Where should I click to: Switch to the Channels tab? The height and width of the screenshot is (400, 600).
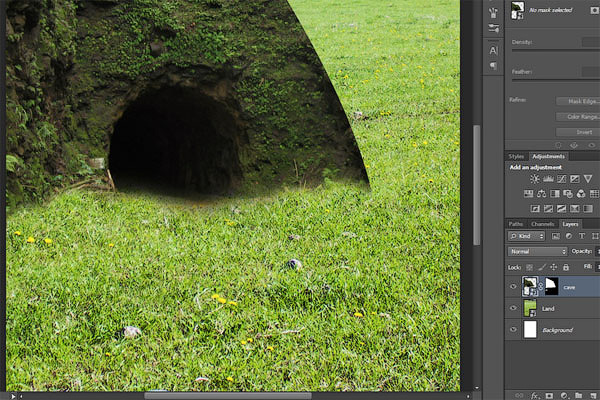click(x=542, y=224)
